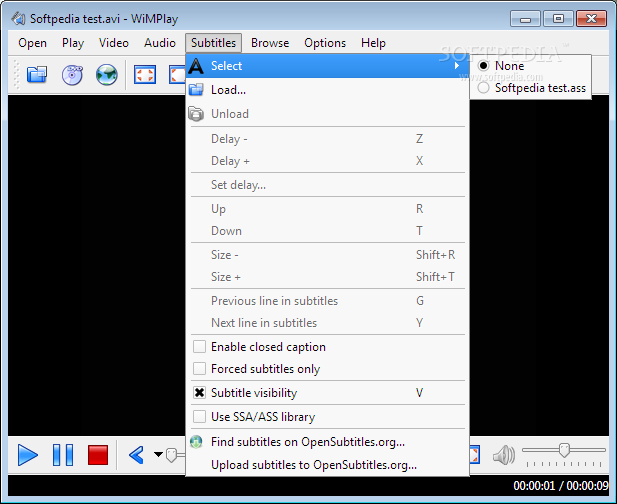Click the Unload menu entry
This screenshot has height=504, width=617.
[327, 114]
